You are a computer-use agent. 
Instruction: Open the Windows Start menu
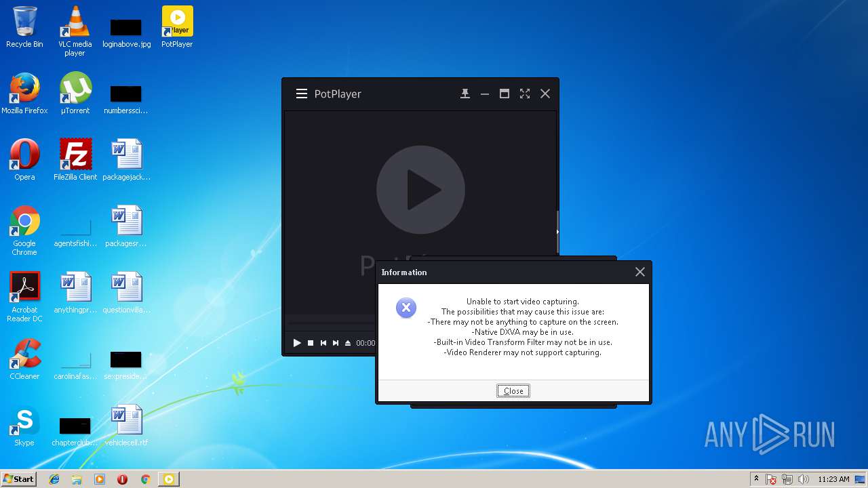[x=18, y=479]
